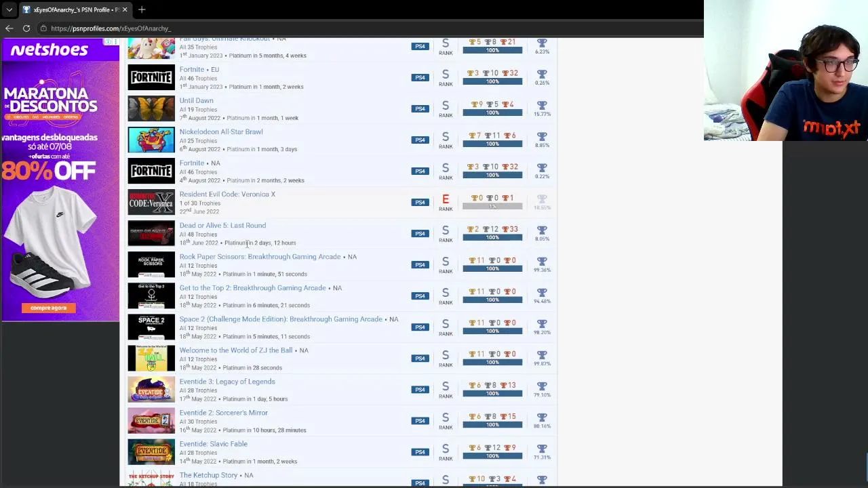
Task: Open a new browser tab
Action: click(x=142, y=9)
